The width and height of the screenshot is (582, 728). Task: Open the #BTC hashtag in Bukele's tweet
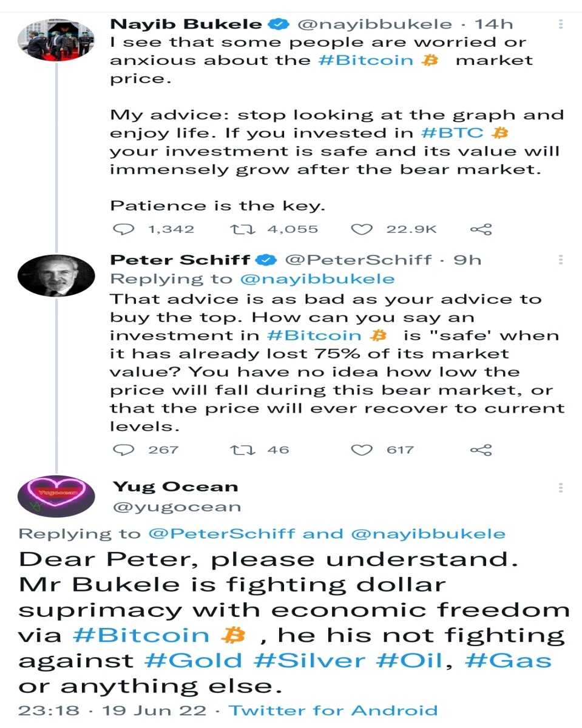pos(452,132)
